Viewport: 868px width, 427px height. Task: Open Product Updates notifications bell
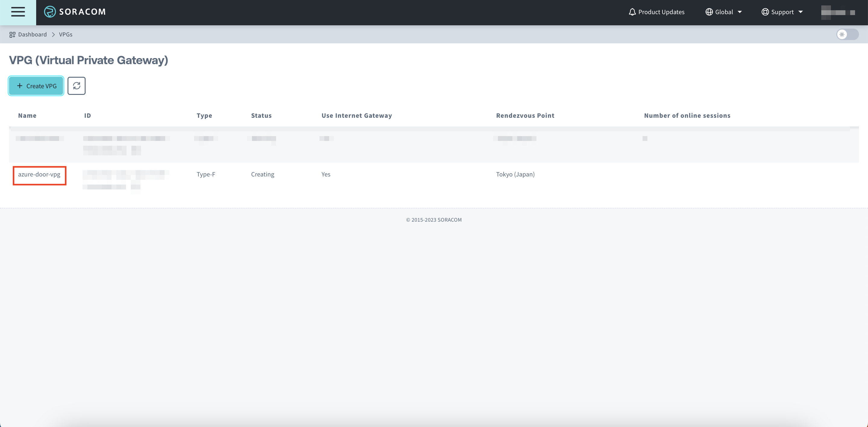pos(632,12)
